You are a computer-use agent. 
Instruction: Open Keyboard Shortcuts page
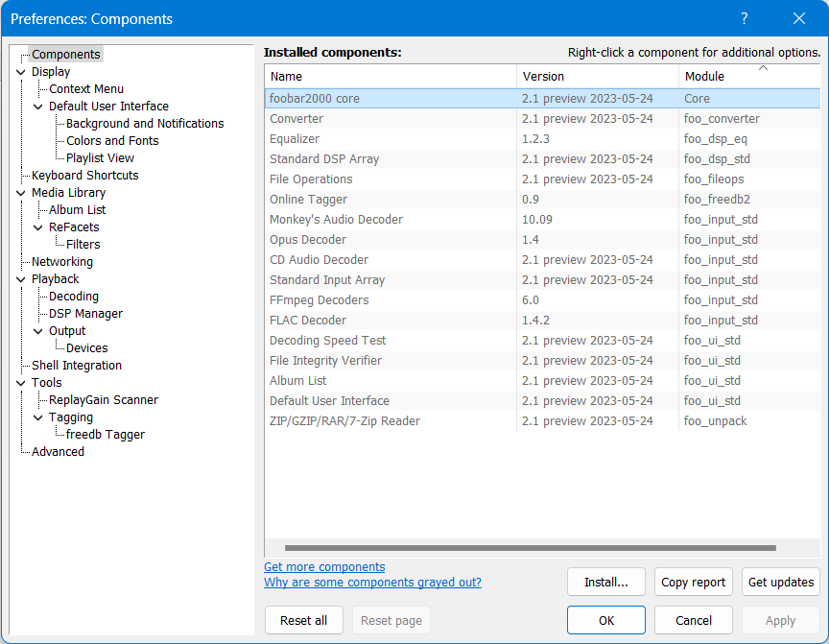click(x=84, y=176)
